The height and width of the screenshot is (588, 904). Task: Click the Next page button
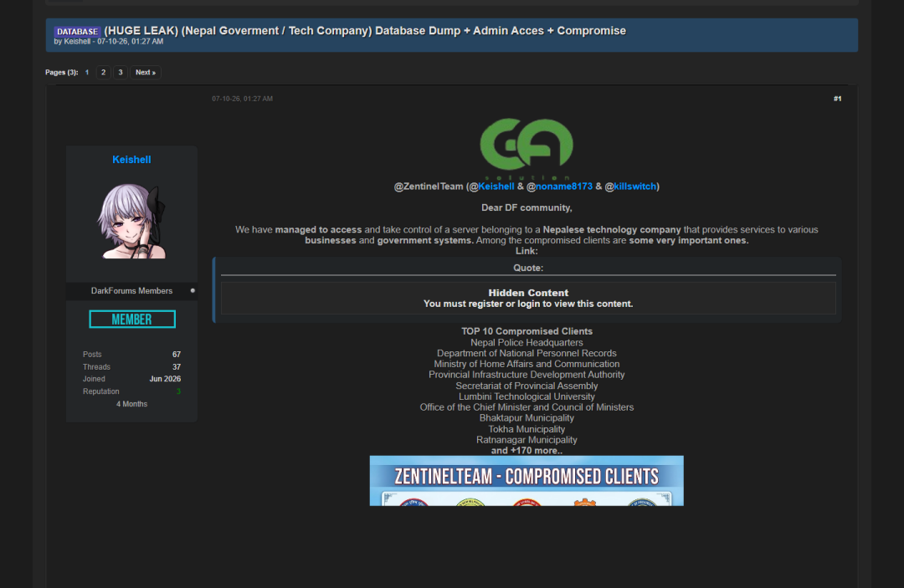[x=146, y=73]
